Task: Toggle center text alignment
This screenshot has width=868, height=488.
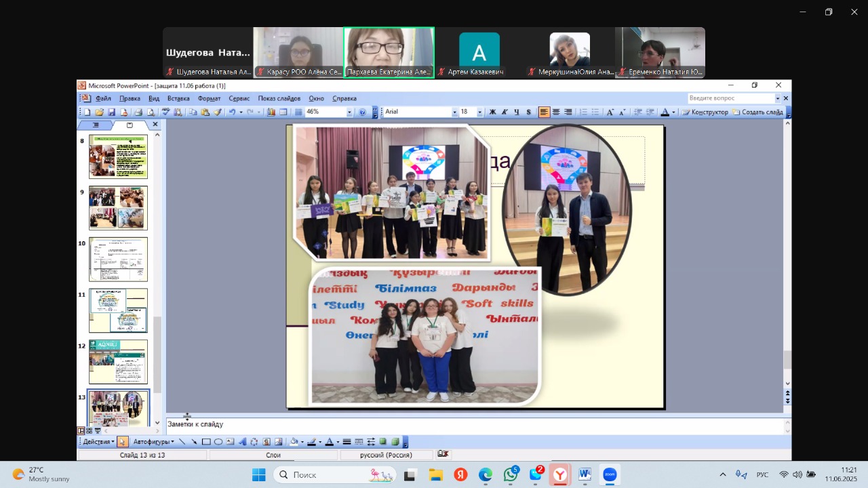Action: pos(556,113)
